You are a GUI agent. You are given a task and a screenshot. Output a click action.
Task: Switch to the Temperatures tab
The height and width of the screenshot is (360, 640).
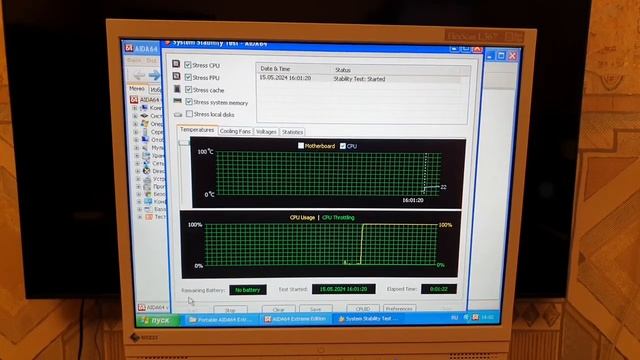click(197, 130)
